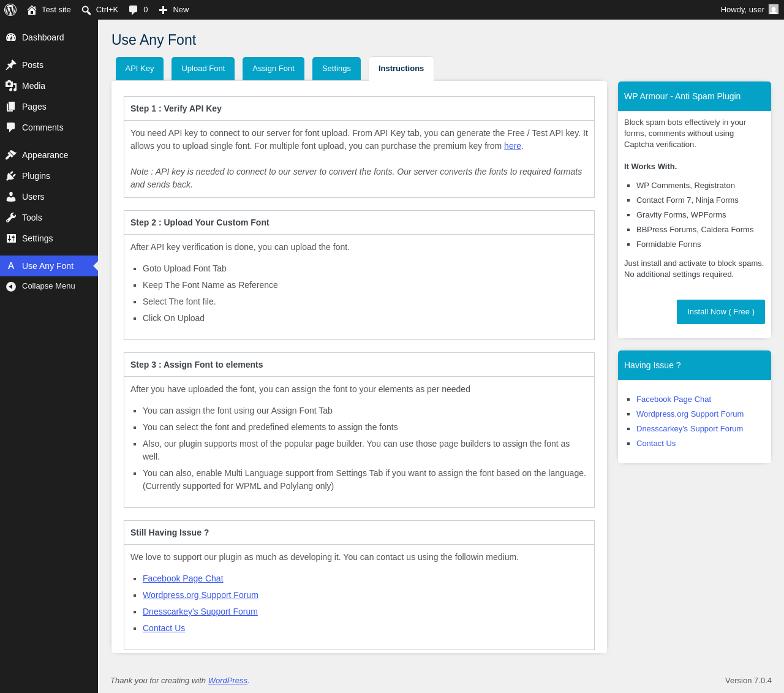Click the Use Any Font page heading
Screen dimensions: 784x693
tap(154, 40)
